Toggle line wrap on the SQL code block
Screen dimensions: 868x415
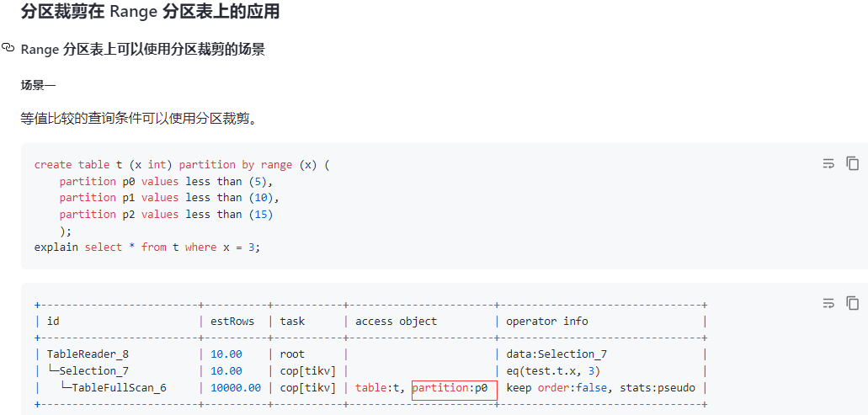(828, 163)
